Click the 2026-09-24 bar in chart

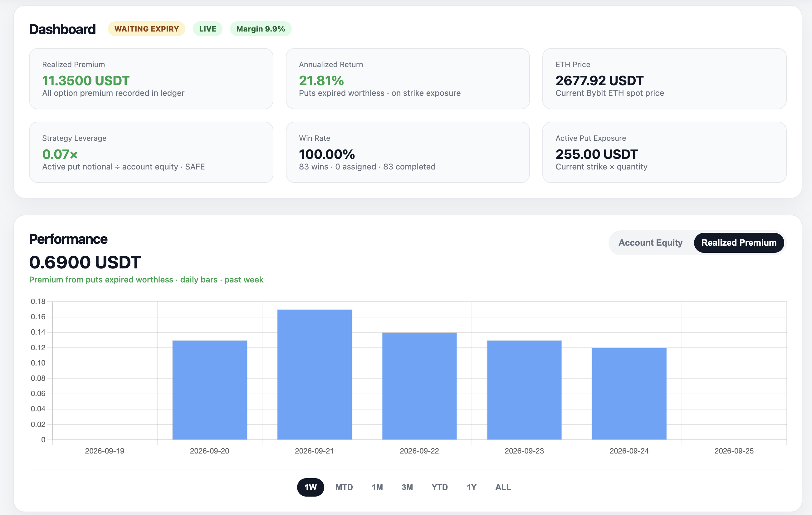click(629, 394)
